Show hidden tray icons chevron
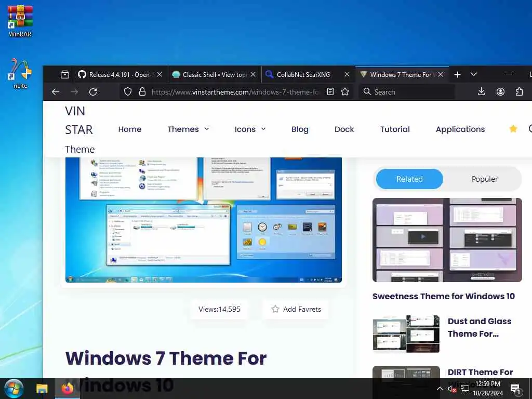Image resolution: width=532 pixels, height=399 pixels. point(440,389)
